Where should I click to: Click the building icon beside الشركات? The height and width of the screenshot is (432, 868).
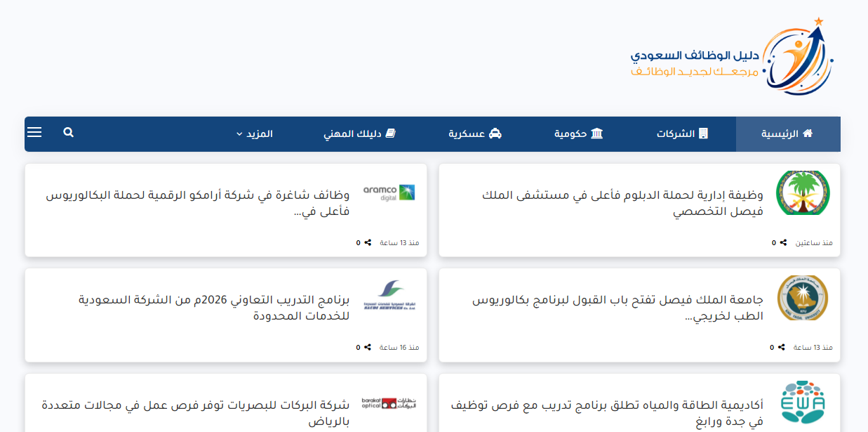pyautogui.click(x=703, y=133)
